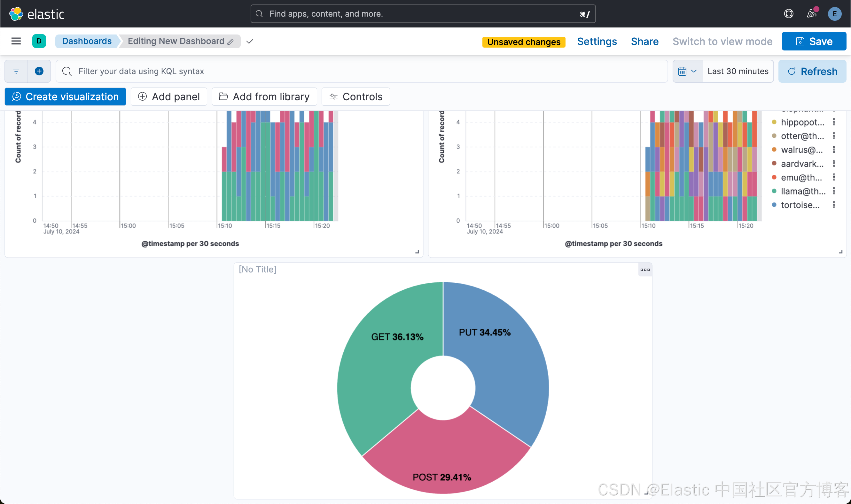The height and width of the screenshot is (504, 851).
Task: Open the help lifebuoy icon
Action: (788, 14)
